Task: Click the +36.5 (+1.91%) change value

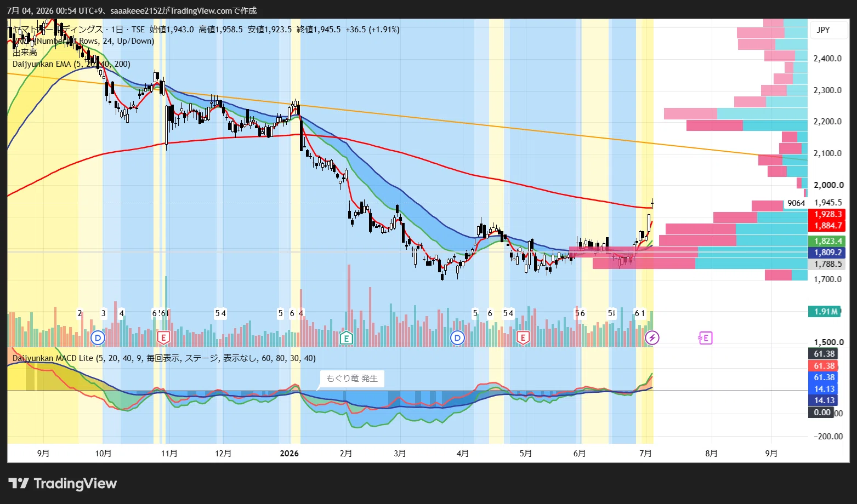Action: pyautogui.click(x=372, y=30)
